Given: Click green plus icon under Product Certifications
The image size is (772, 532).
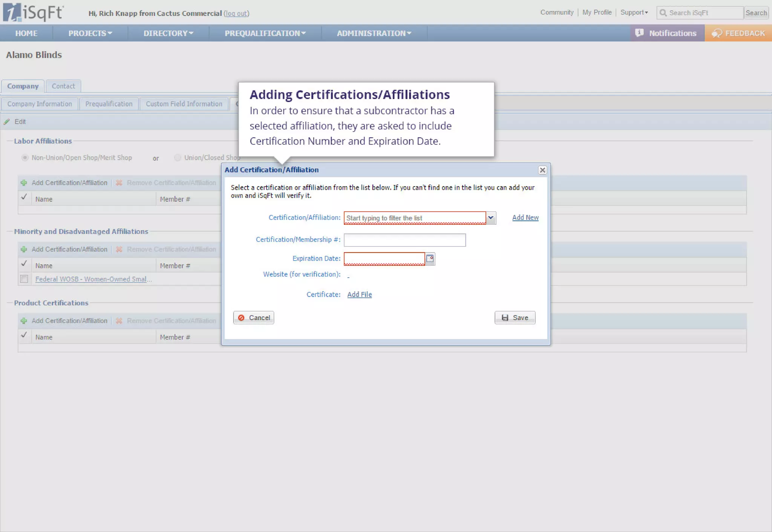Looking at the screenshot, I should pos(24,321).
